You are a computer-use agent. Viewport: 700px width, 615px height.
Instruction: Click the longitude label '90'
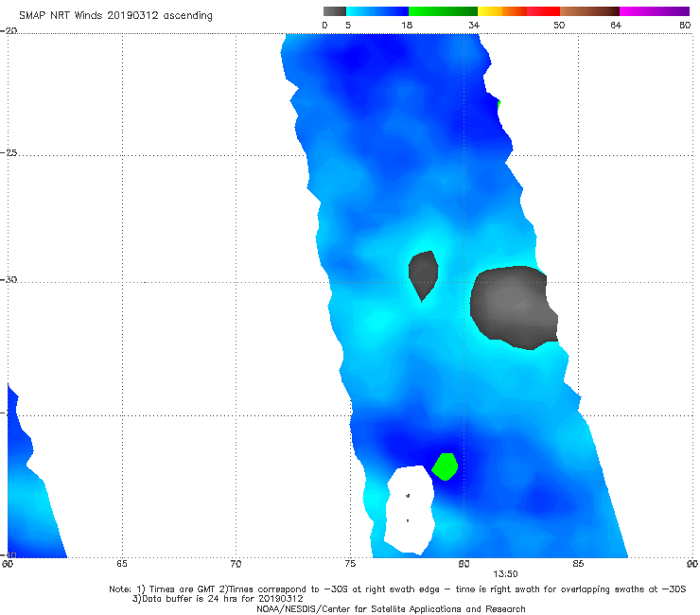pos(692,564)
